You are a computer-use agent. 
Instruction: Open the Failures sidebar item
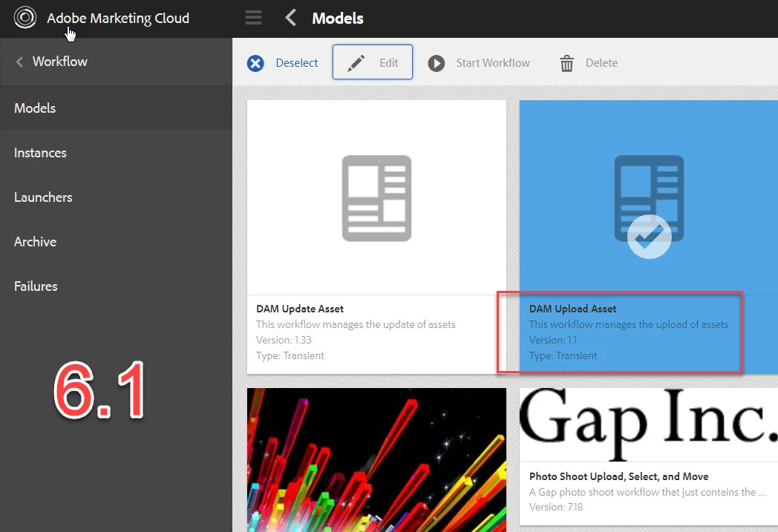116,286
